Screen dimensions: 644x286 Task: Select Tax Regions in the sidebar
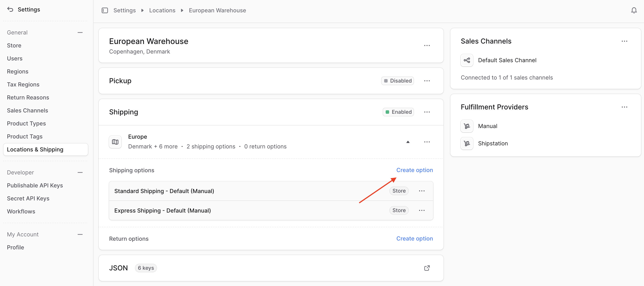click(x=23, y=84)
